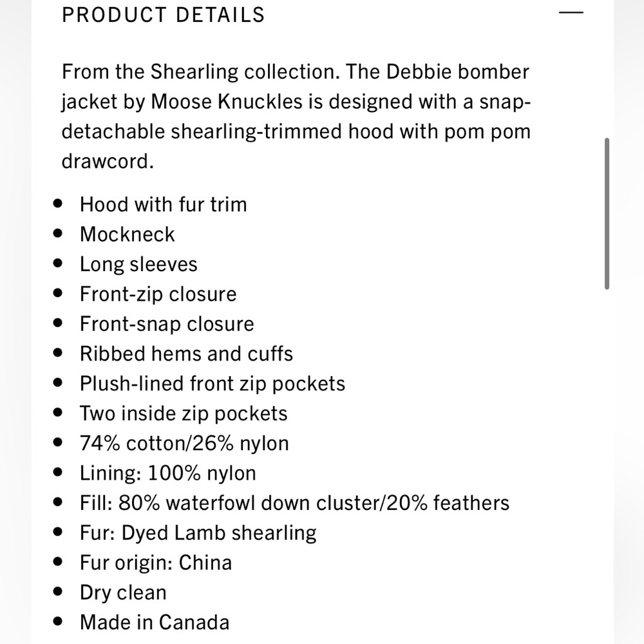Screen dimensions: 644x644
Task: Click the 'Dry clean' care instruction
Action: click(x=123, y=592)
